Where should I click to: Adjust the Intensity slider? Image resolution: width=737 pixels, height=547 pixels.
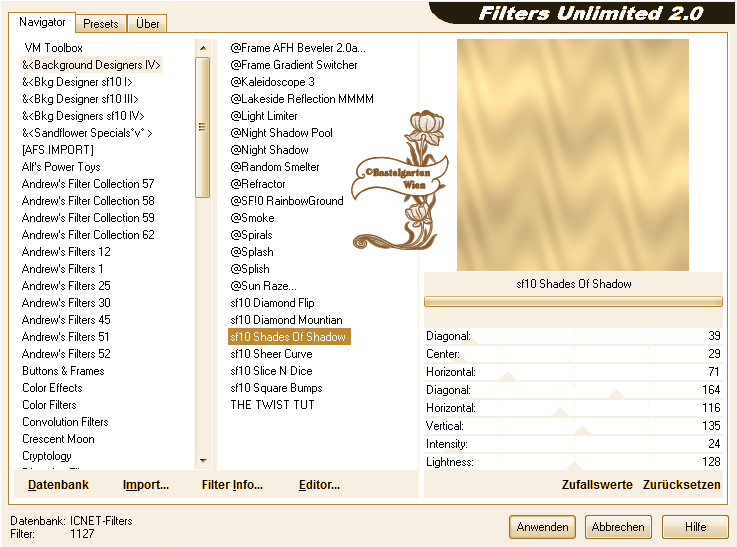573,444
